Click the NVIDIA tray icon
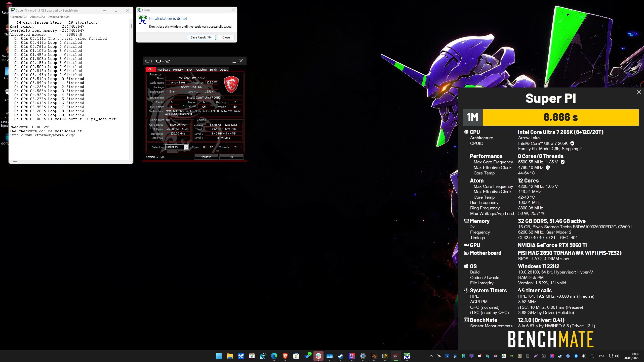The height and width of the screenshot is (362, 644). (512, 356)
